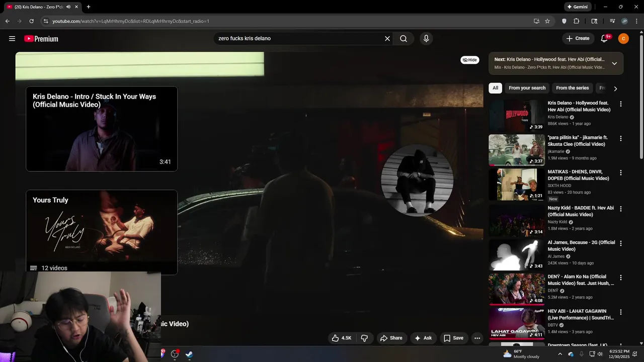The width and height of the screenshot is (644, 362).
Task: Clear the search box with the X
Action: (x=387, y=39)
